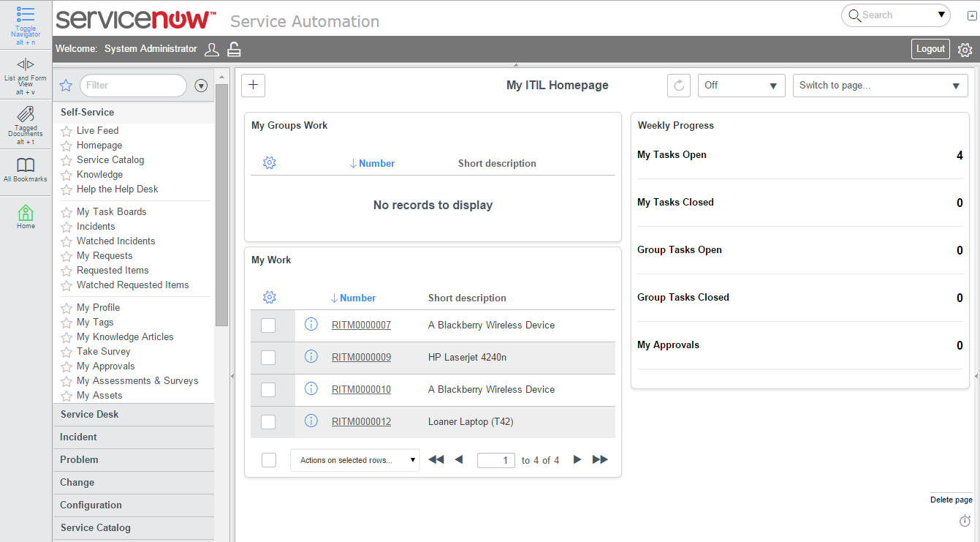This screenshot has height=542, width=980.
Task: Open the My Knowledge Articles module
Action: point(125,337)
